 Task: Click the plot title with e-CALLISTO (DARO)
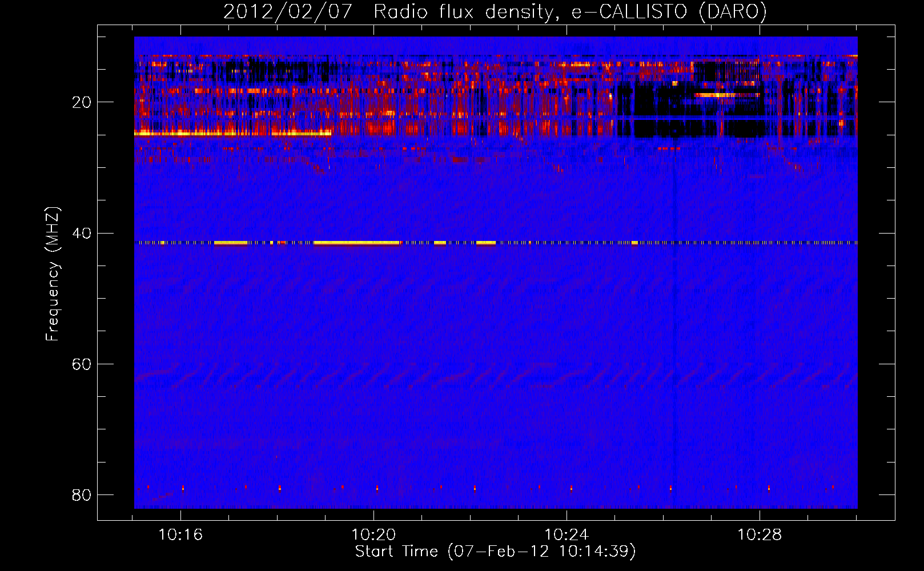coord(495,11)
